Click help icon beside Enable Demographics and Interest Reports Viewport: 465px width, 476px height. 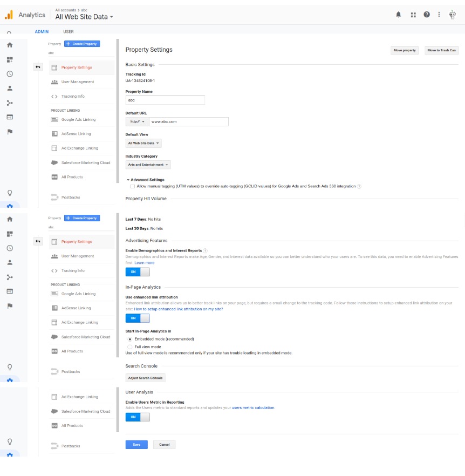pyautogui.click(x=206, y=250)
